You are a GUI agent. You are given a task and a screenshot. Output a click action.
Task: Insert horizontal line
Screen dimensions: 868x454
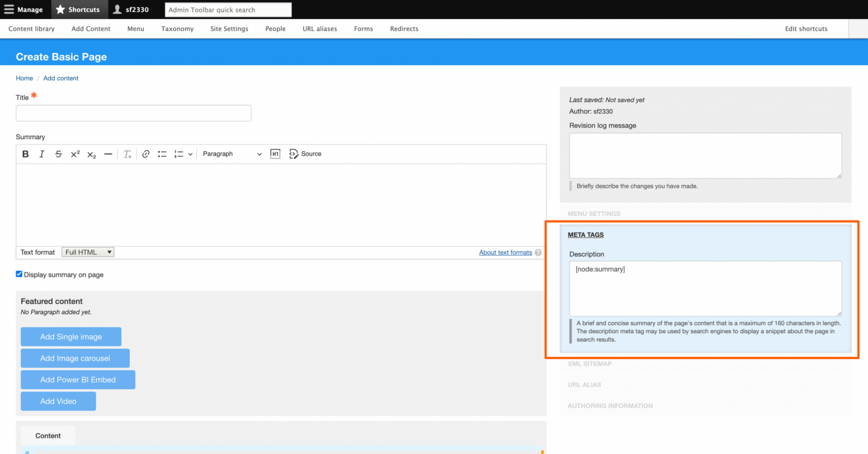pyautogui.click(x=108, y=154)
